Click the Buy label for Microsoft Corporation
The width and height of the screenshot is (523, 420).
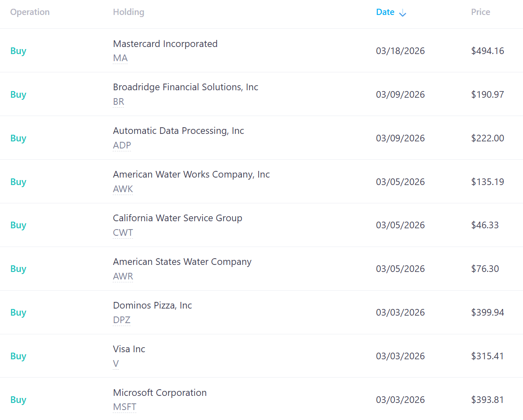[18, 400]
